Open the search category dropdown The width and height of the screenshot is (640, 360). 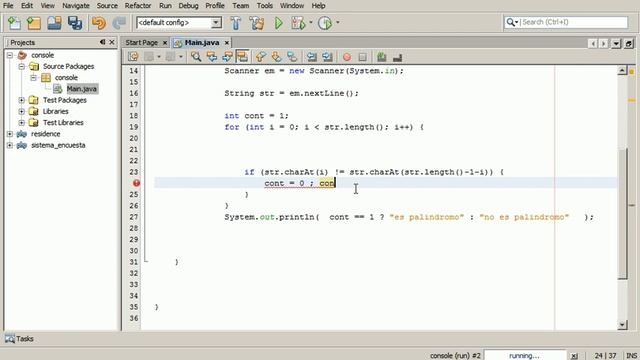[512, 22]
